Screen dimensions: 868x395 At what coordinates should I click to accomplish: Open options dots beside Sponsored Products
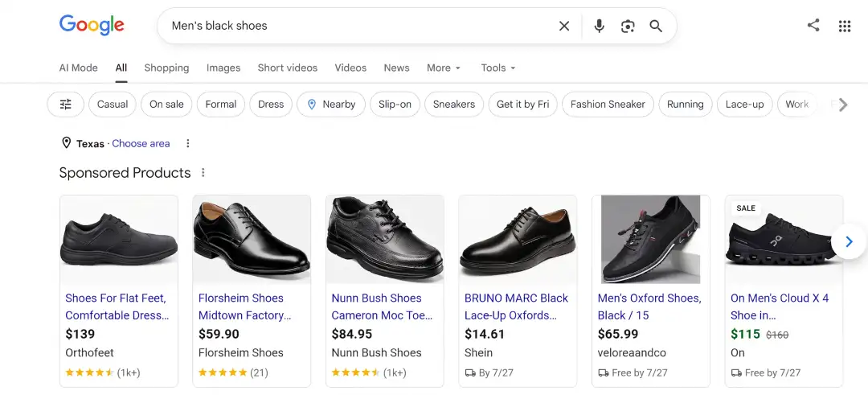203,173
